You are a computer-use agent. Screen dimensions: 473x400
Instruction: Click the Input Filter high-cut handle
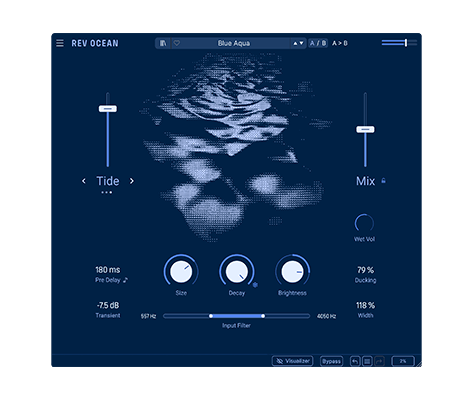point(263,316)
